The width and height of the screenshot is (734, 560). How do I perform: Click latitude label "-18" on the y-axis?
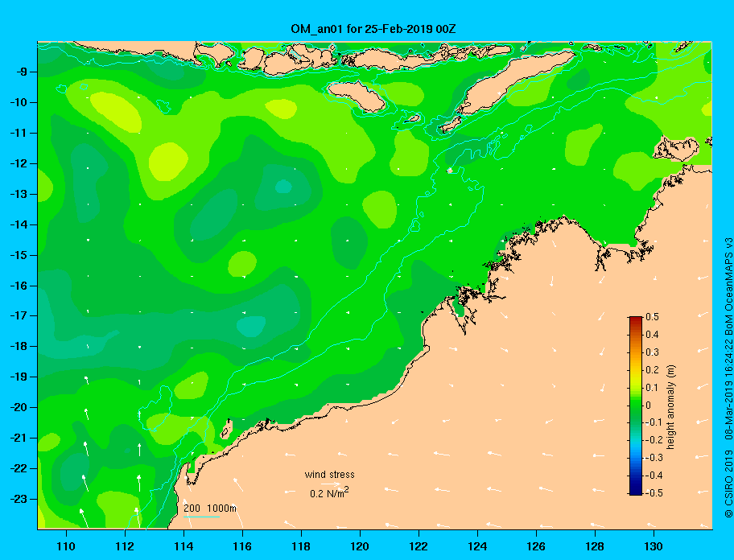[18, 346]
